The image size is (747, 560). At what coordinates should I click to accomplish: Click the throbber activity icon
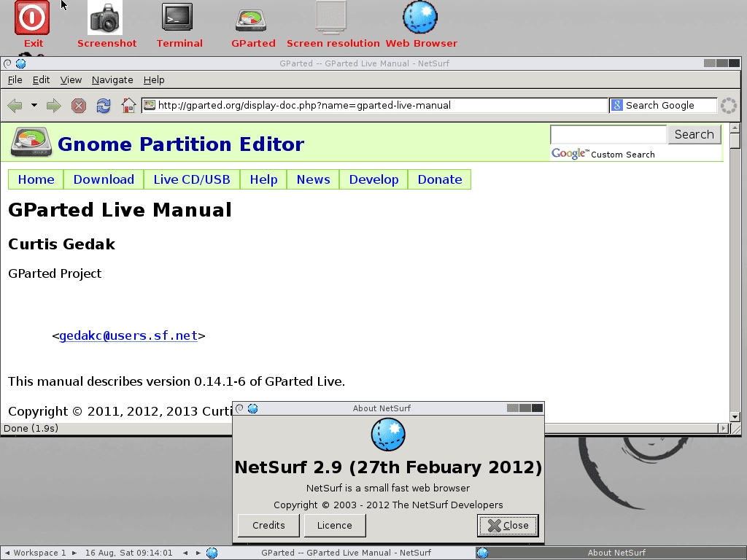[729, 105]
